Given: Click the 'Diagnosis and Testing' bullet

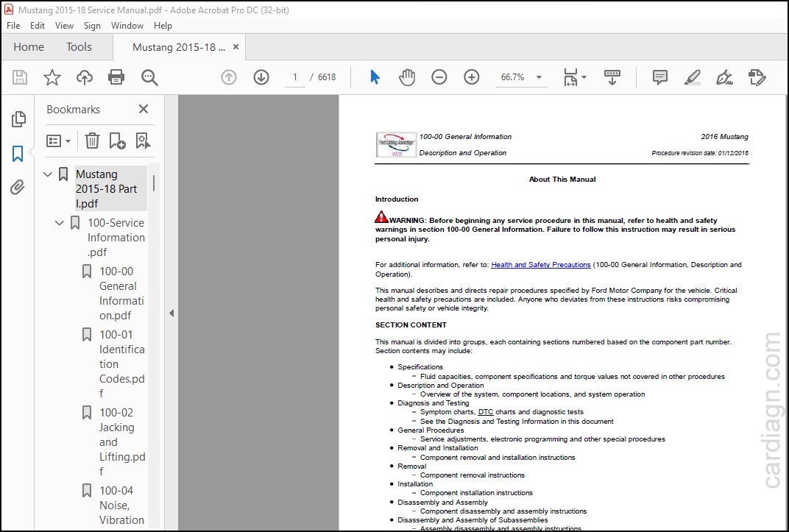Looking at the screenshot, I should (x=433, y=402).
